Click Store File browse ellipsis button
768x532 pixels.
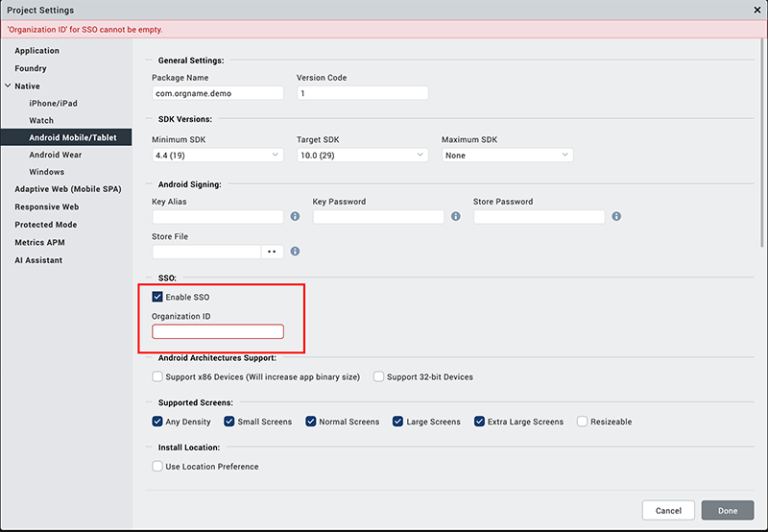[x=272, y=252]
